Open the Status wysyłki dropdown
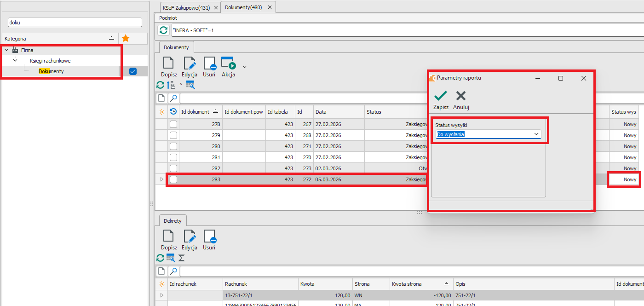 pos(536,134)
